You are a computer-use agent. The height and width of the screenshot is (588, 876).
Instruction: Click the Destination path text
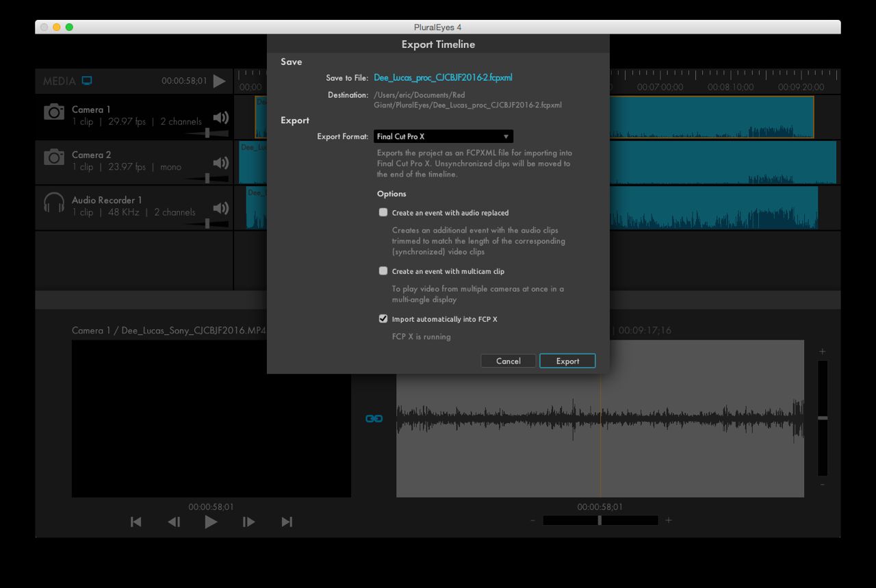[468, 100]
